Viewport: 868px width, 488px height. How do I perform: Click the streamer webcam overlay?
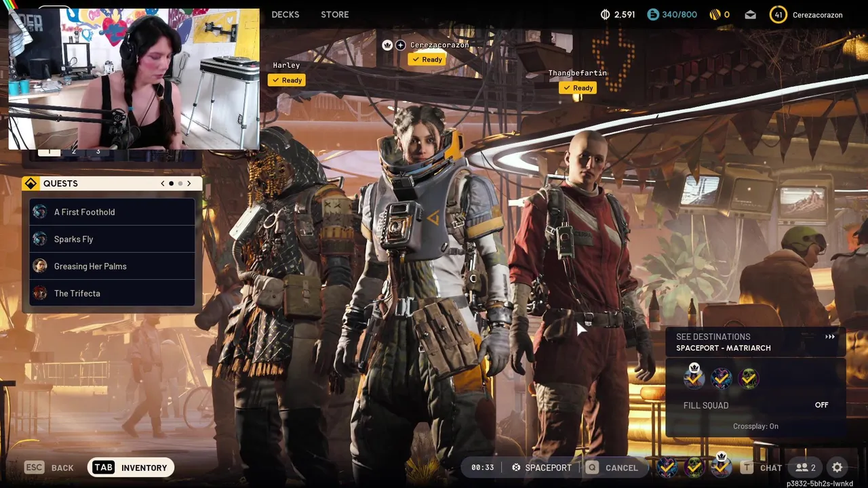(x=134, y=79)
